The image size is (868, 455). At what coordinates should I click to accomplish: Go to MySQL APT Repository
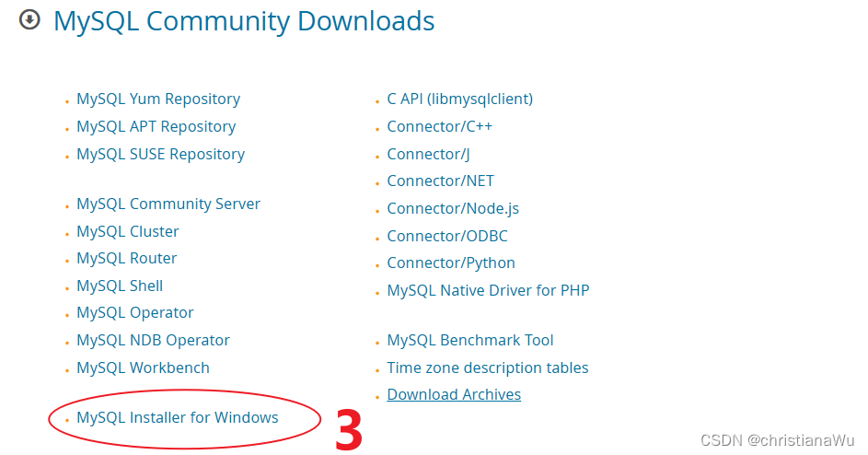coord(156,126)
